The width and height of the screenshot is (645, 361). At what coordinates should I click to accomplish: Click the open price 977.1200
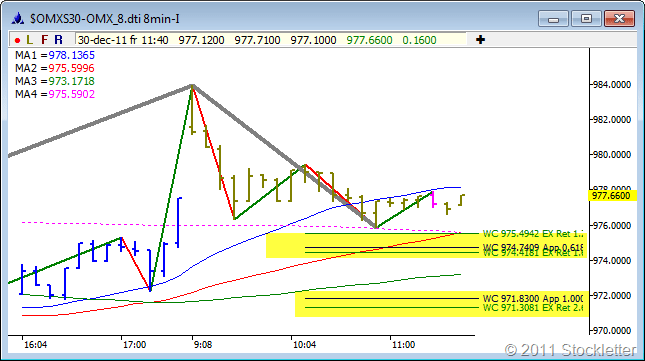point(202,40)
